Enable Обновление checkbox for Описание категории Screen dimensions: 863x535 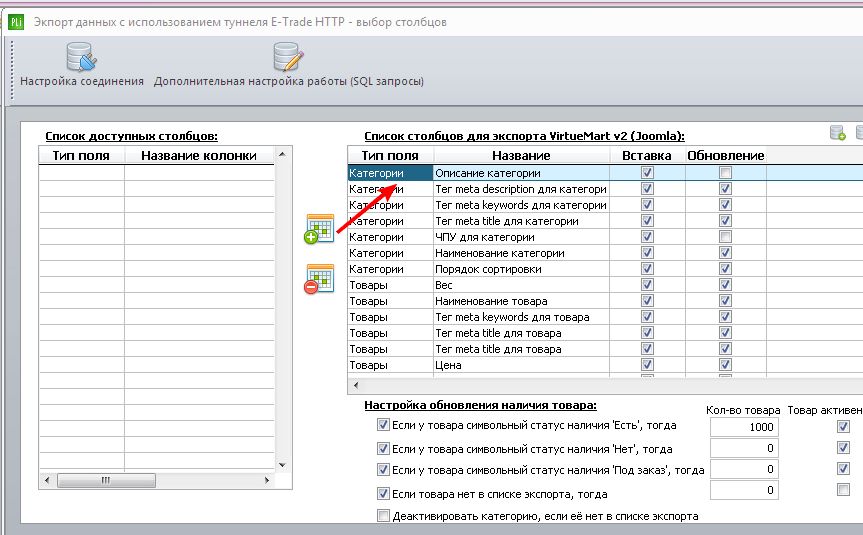[725, 173]
